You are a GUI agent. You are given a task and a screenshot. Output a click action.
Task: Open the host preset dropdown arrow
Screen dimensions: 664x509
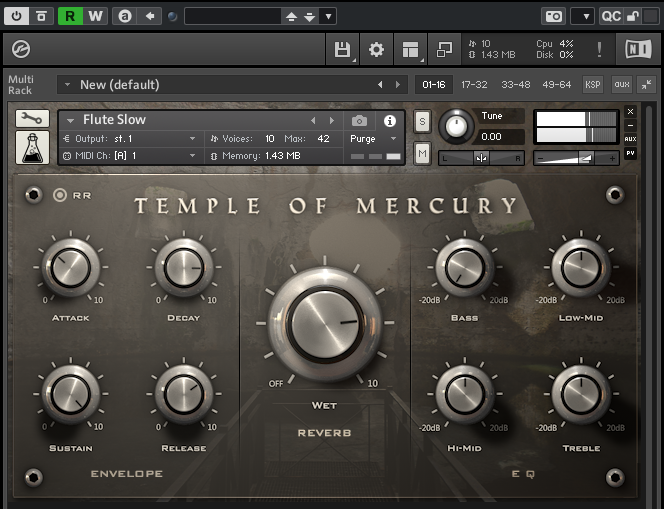coord(328,17)
